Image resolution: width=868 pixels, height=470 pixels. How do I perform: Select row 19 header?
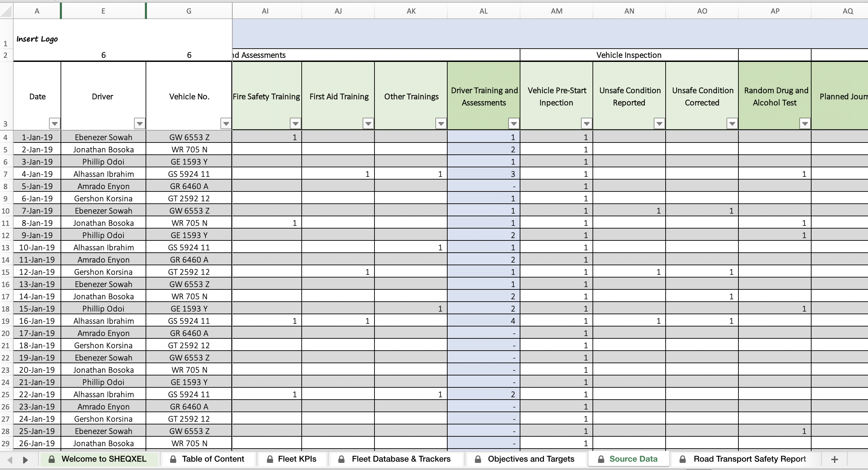pos(6,321)
